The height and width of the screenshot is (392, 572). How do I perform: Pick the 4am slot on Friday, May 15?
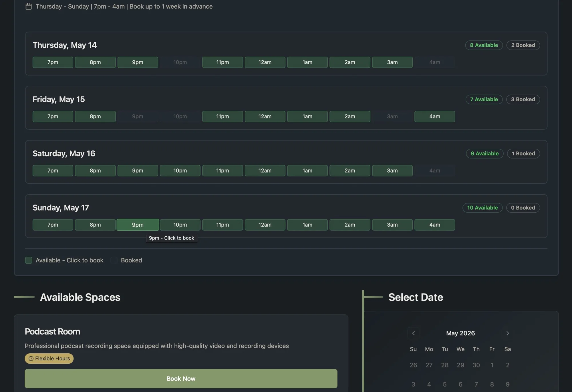coord(435,116)
